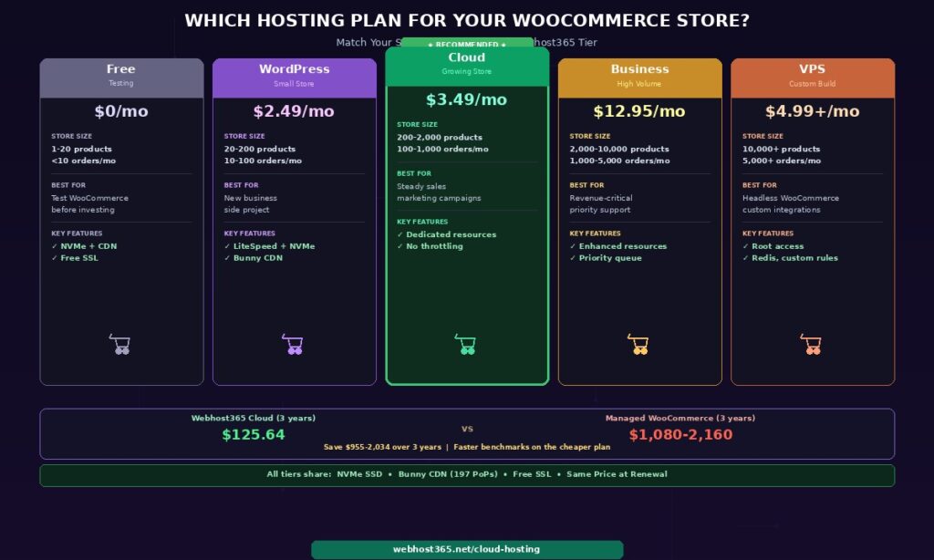This screenshot has height=560, width=934.
Task: Click '100-1,000 orders/mo' in Cloud plan
Action: 442,149
